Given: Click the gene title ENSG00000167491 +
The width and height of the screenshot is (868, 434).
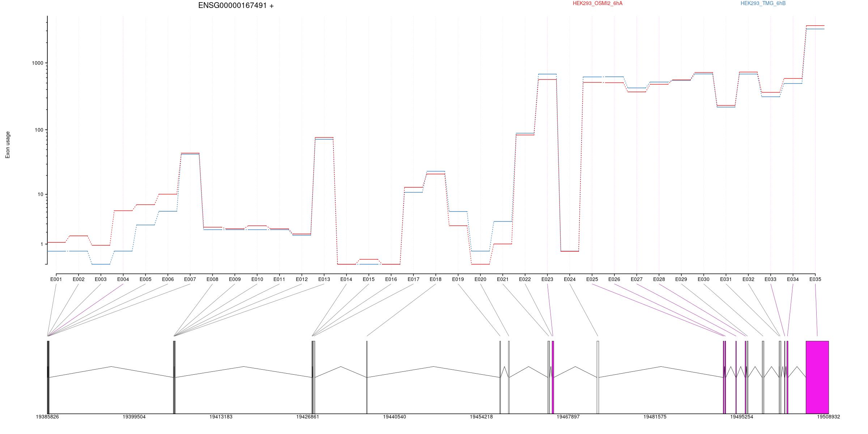Looking at the screenshot, I should click(236, 6).
